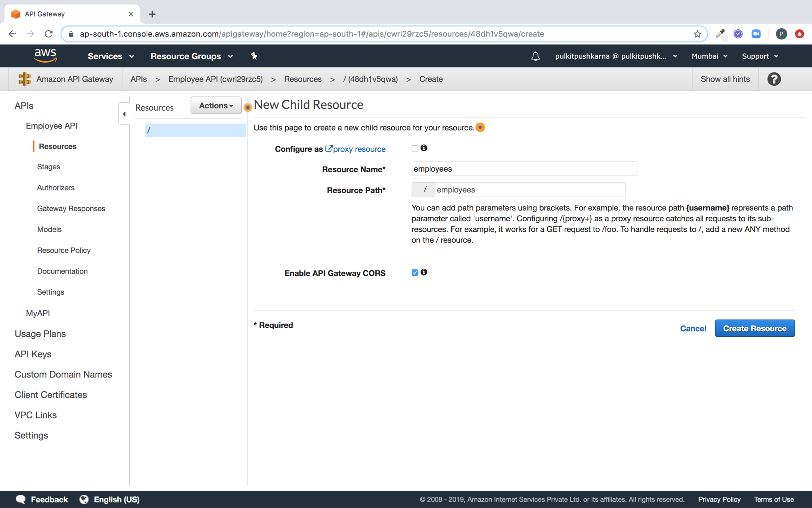The image size is (812, 508).
Task: Open Stages in the sidebar
Action: click(48, 167)
